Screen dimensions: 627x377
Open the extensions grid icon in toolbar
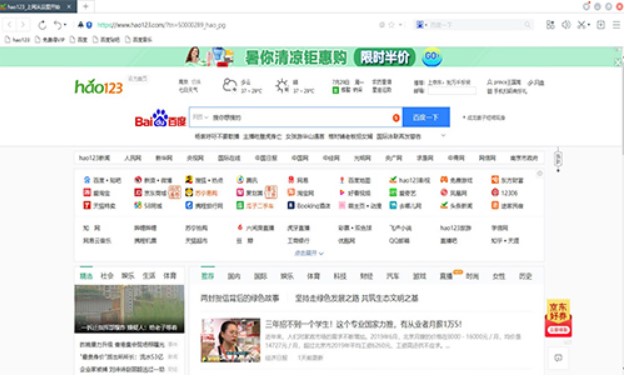(550, 25)
